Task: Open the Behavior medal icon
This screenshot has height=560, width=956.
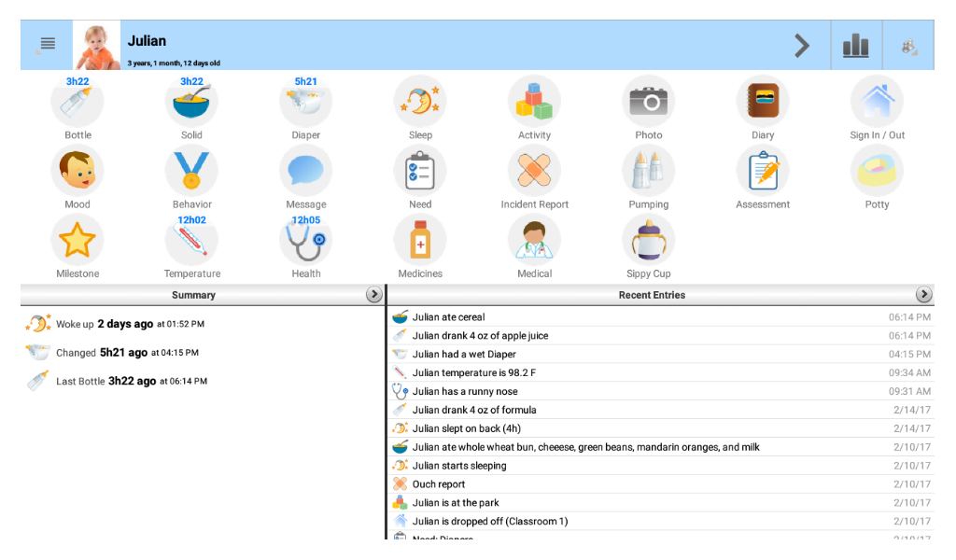Action: 191,171
